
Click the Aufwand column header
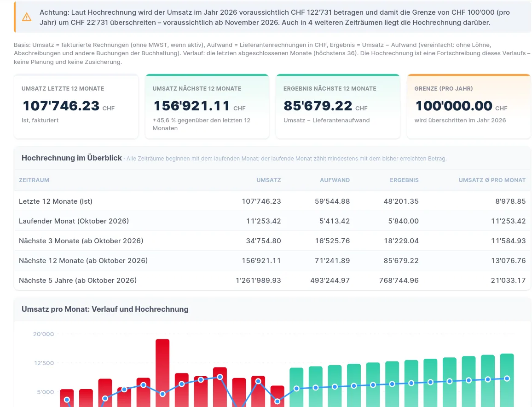(x=335, y=180)
